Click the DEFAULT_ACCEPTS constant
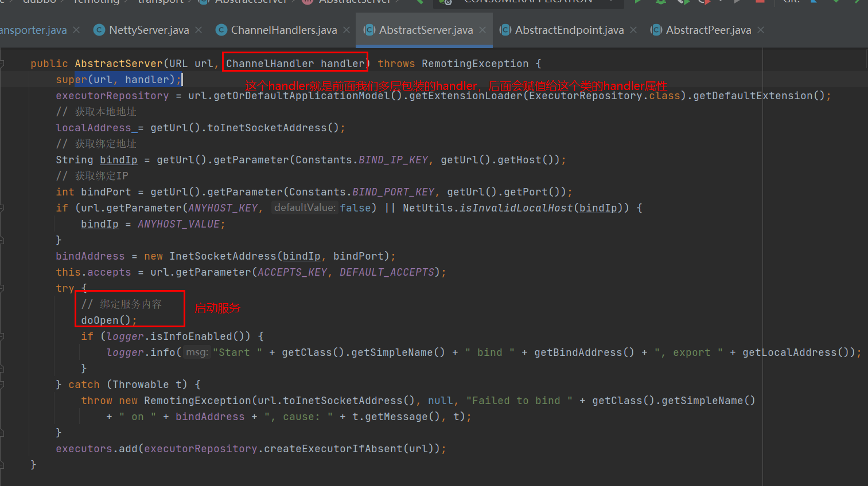The width and height of the screenshot is (868, 486). click(x=387, y=272)
